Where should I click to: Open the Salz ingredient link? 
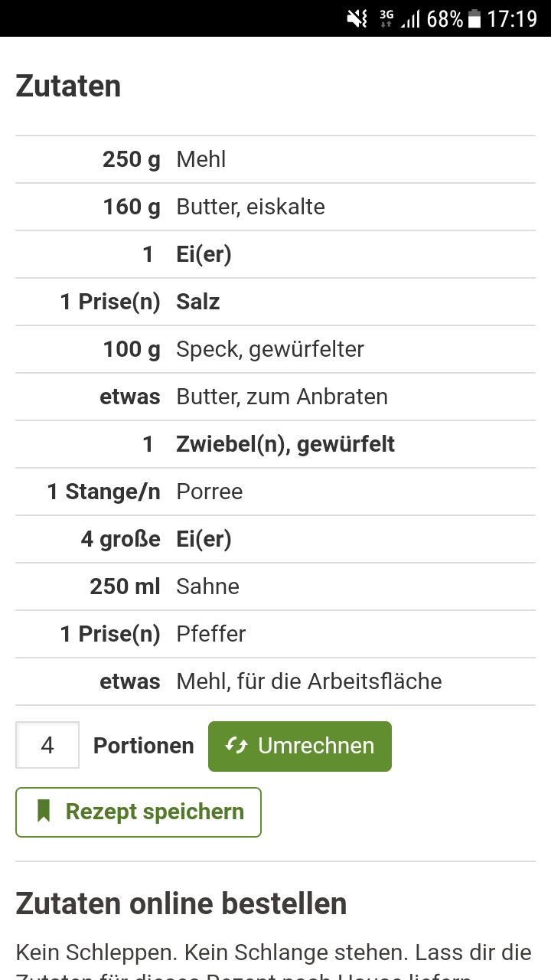(198, 302)
